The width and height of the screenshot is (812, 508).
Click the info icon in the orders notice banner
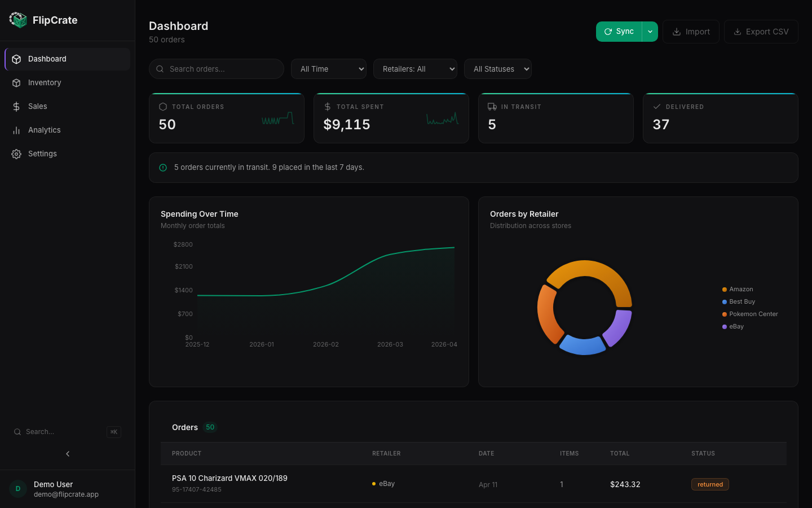(163, 168)
